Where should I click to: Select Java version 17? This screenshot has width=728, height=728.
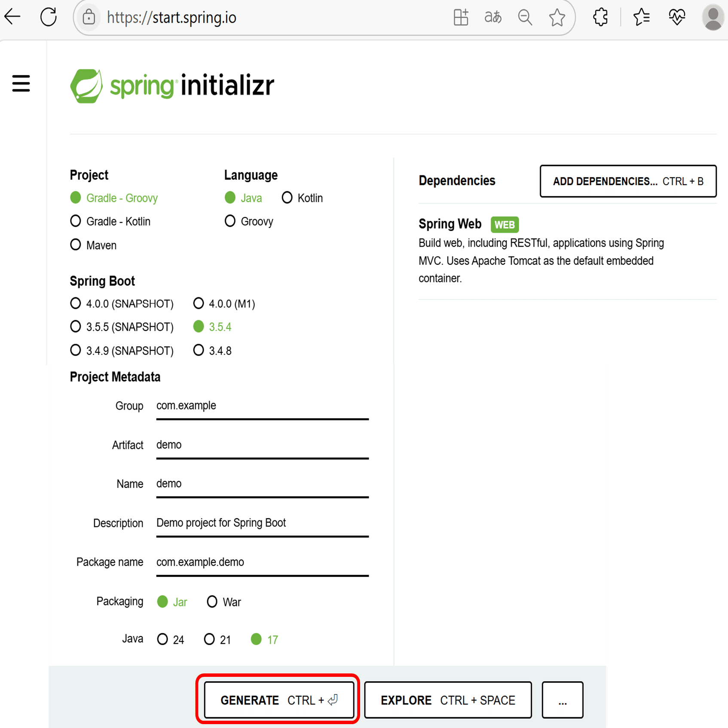point(264,639)
